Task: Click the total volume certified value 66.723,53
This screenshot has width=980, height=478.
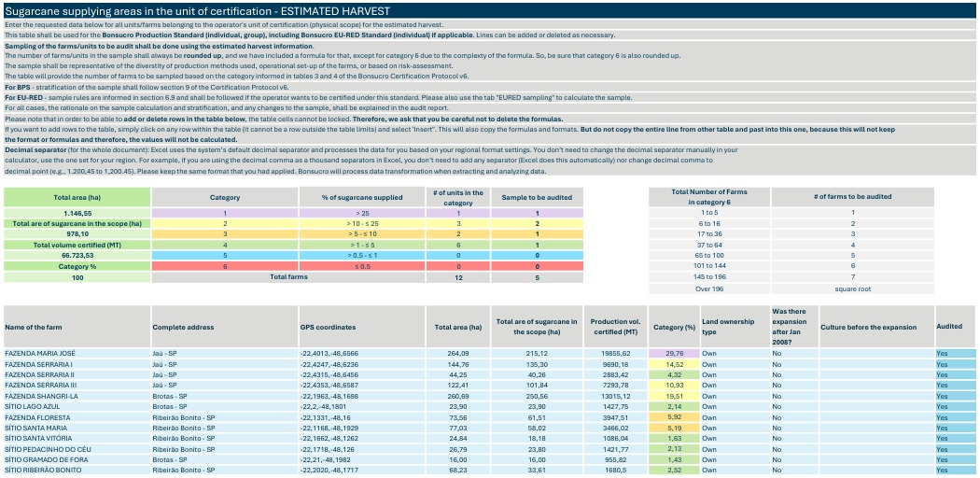Action: [x=77, y=253]
